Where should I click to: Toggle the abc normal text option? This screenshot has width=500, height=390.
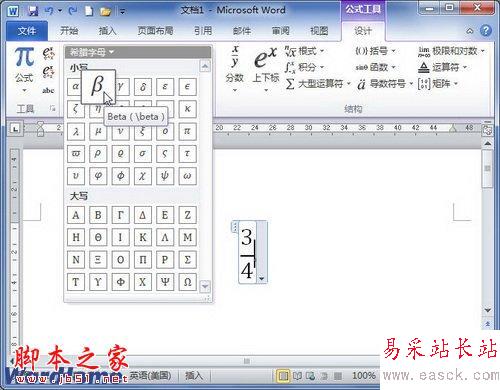tap(48, 90)
